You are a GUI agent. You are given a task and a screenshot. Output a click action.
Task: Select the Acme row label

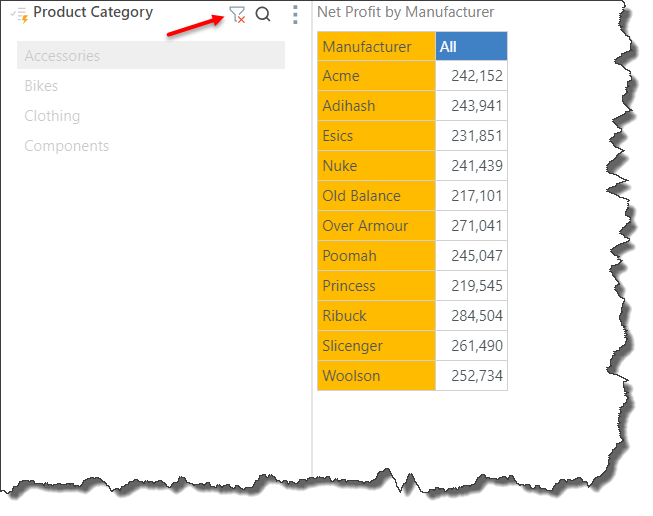376,76
